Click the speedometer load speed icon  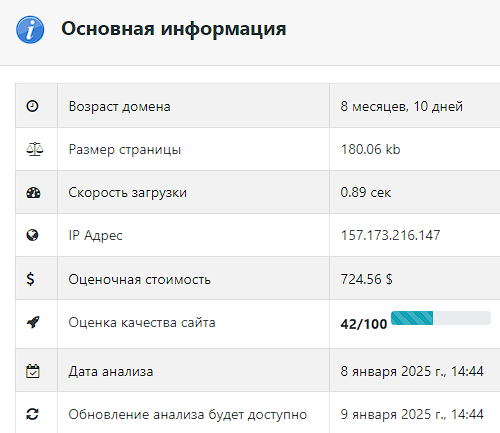click(33, 192)
